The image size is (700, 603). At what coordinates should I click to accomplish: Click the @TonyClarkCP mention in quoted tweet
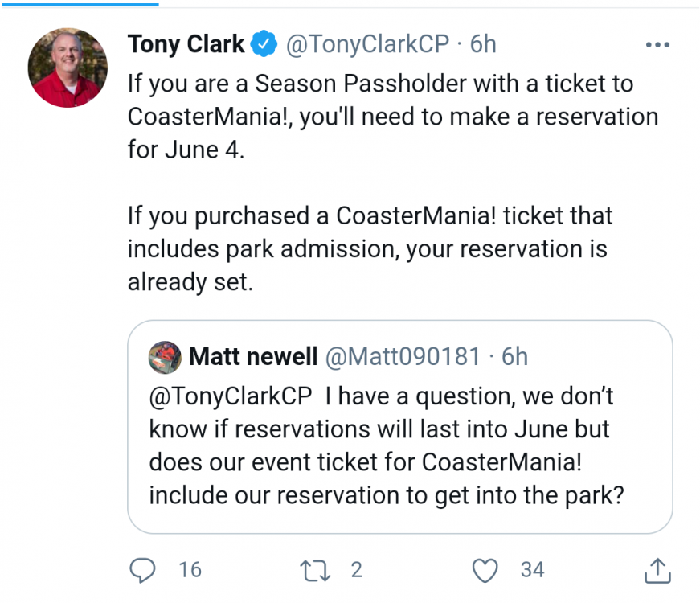pos(227,396)
